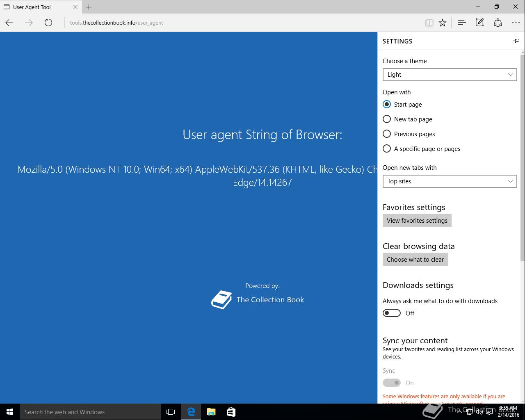The image size is (525, 420).
Task: Open the Hub panel
Action: click(x=462, y=23)
